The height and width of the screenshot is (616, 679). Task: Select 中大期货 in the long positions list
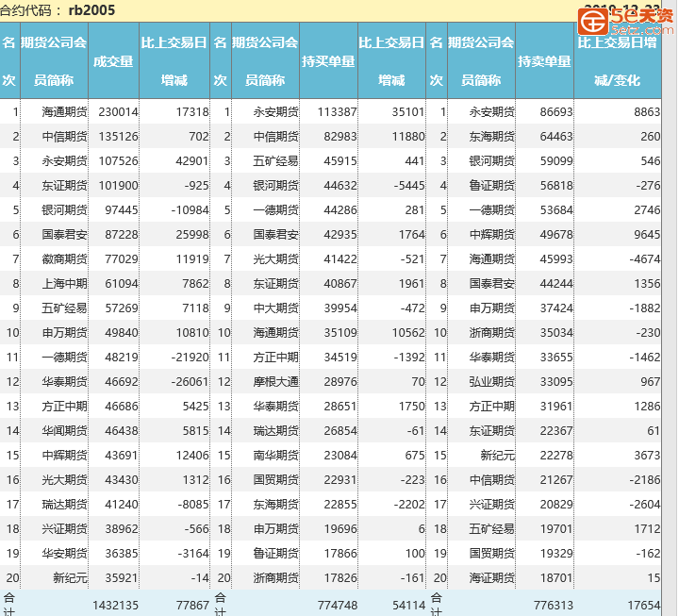click(x=275, y=308)
